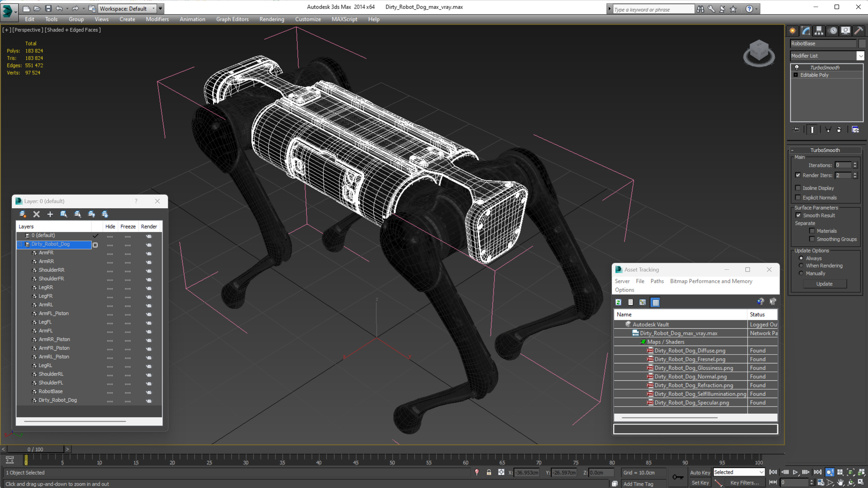Open the Workspace Default dropdown
The height and width of the screenshot is (488, 868).
pyautogui.click(x=128, y=9)
